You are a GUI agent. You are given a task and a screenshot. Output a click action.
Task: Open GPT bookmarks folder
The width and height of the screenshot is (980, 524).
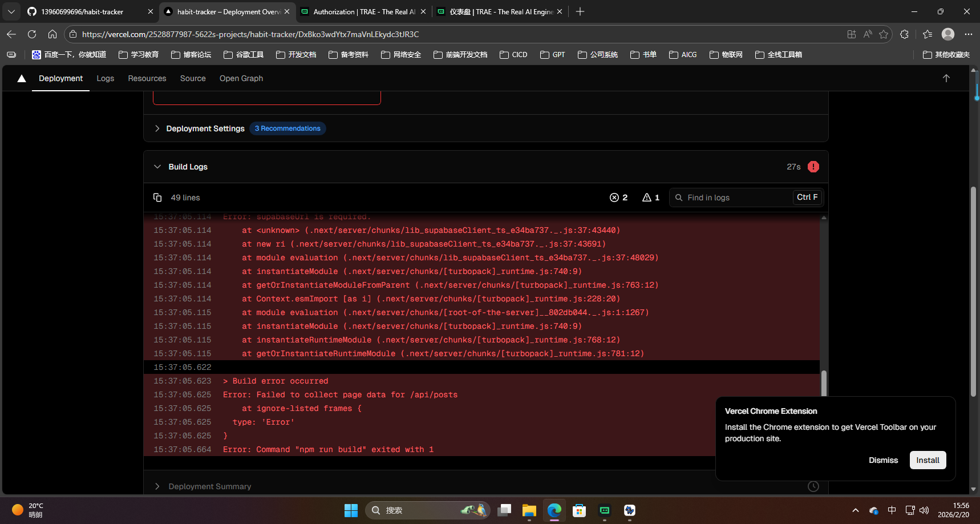553,55
